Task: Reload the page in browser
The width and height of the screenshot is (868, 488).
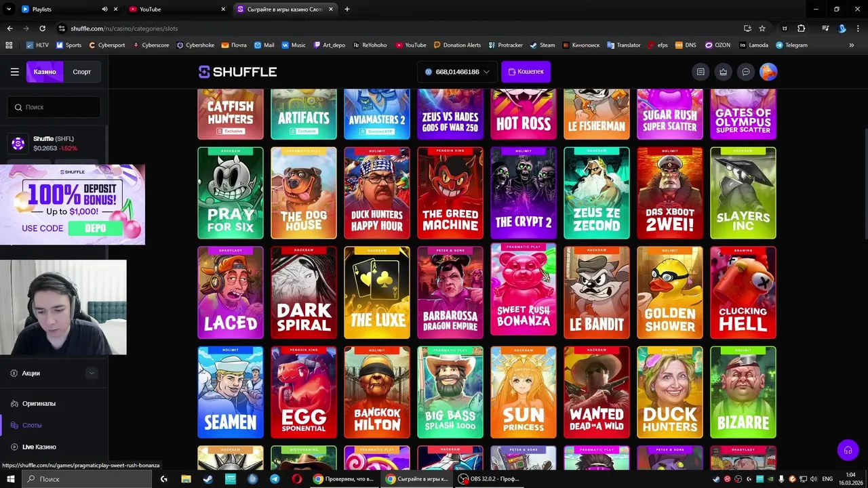Action: tap(42, 28)
